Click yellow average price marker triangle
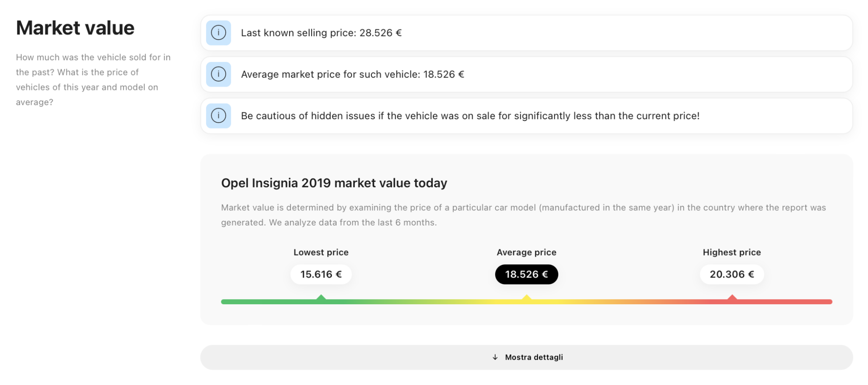The image size is (868, 385). [526, 297]
